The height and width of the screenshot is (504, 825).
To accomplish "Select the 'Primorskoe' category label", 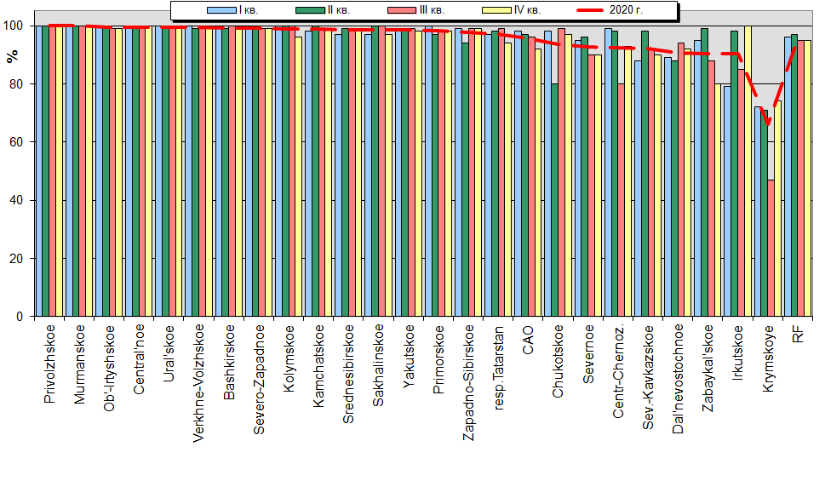I will [x=438, y=359].
